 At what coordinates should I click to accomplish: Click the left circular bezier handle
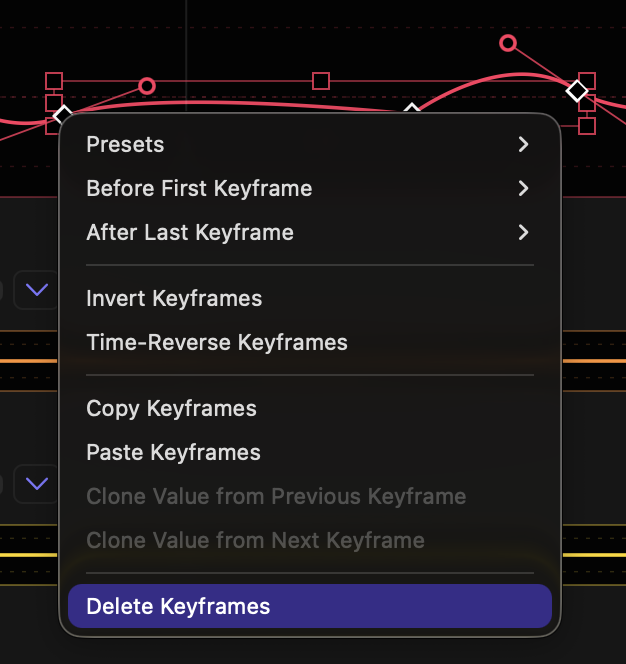point(147,86)
